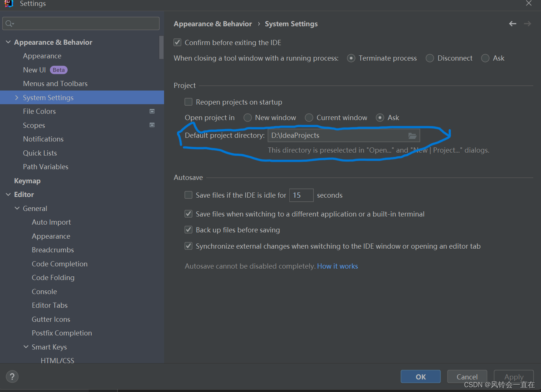Image resolution: width=541 pixels, height=392 pixels.
Task: Open HTML/CSS smart keys settings
Action: click(57, 360)
